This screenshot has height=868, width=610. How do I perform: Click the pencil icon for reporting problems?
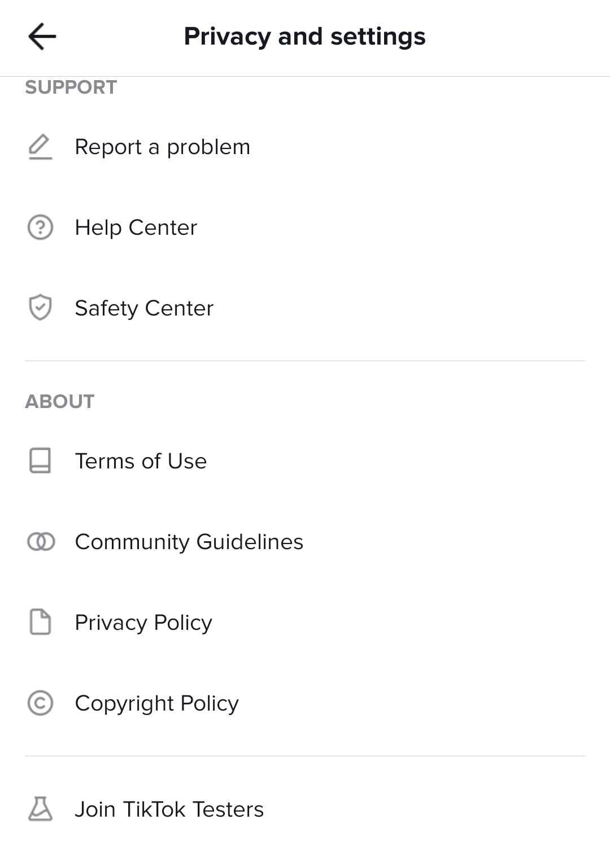40,147
